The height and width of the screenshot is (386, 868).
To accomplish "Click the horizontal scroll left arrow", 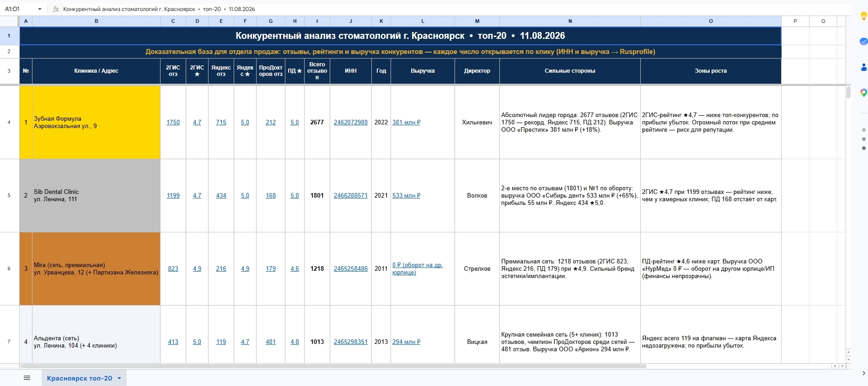I will pyautogui.click(x=835, y=366).
